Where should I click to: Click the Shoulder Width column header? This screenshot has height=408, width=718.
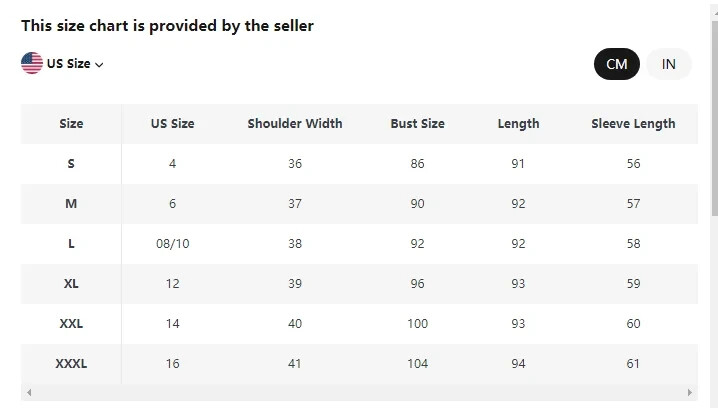(x=295, y=124)
